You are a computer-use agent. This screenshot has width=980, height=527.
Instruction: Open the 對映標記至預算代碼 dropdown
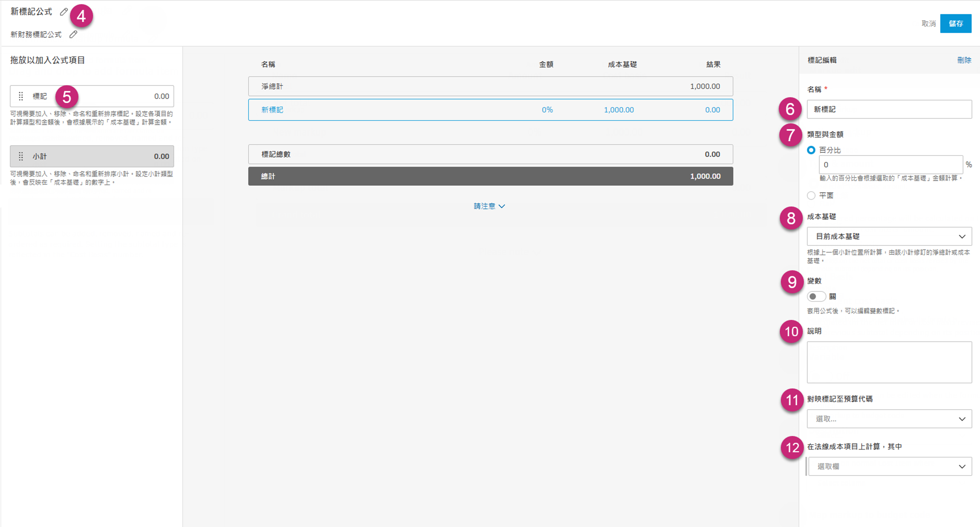point(889,418)
